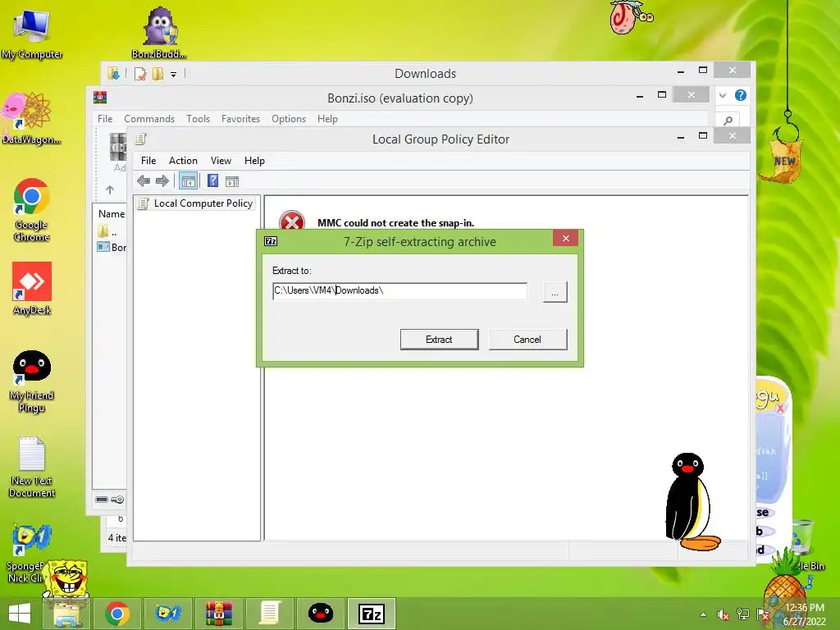
Task: Click the Downloads window help question icon
Action: point(741,95)
